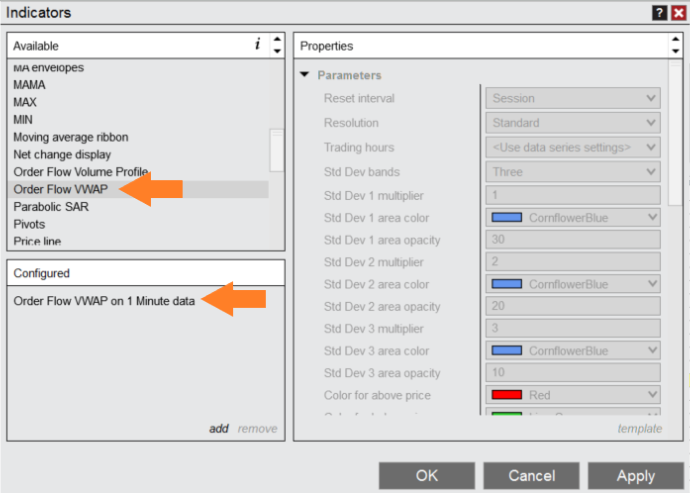The height and width of the screenshot is (493, 690).
Task: Click the Properties panel up/down arrows
Action: click(x=675, y=45)
